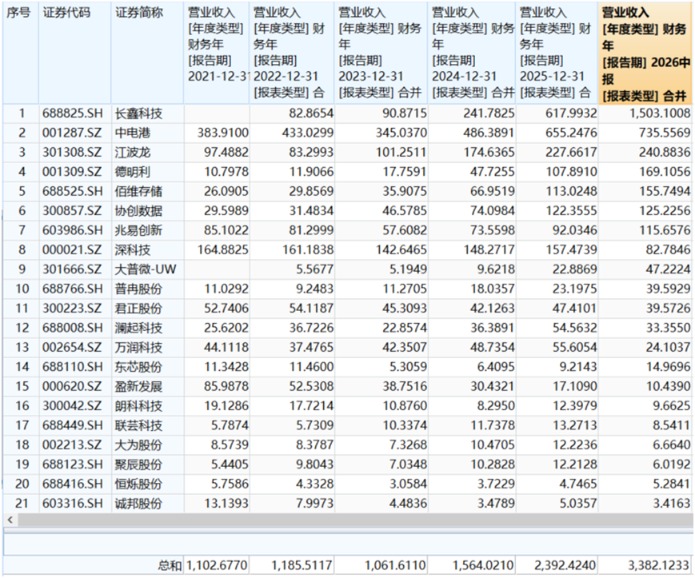Select stock code 688525.SH
Image resolution: width=695 pixels, height=578 pixels.
pyautogui.click(x=72, y=191)
